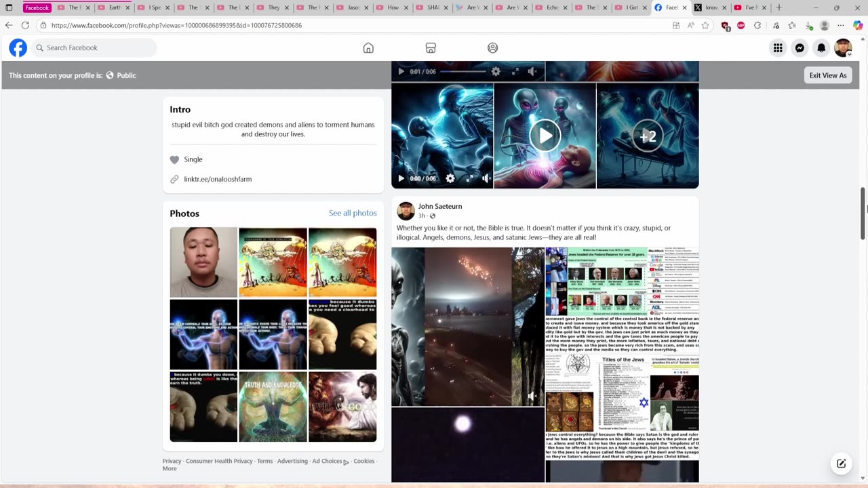This screenshot has height=488, width=868.
Task: Open the split screen / apps icon in address bar
Action: click(x=676, y=25)
